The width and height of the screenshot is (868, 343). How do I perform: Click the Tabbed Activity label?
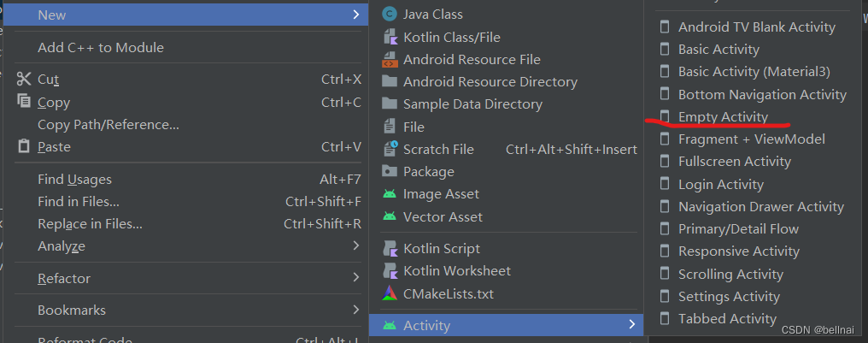click(727, 318)
